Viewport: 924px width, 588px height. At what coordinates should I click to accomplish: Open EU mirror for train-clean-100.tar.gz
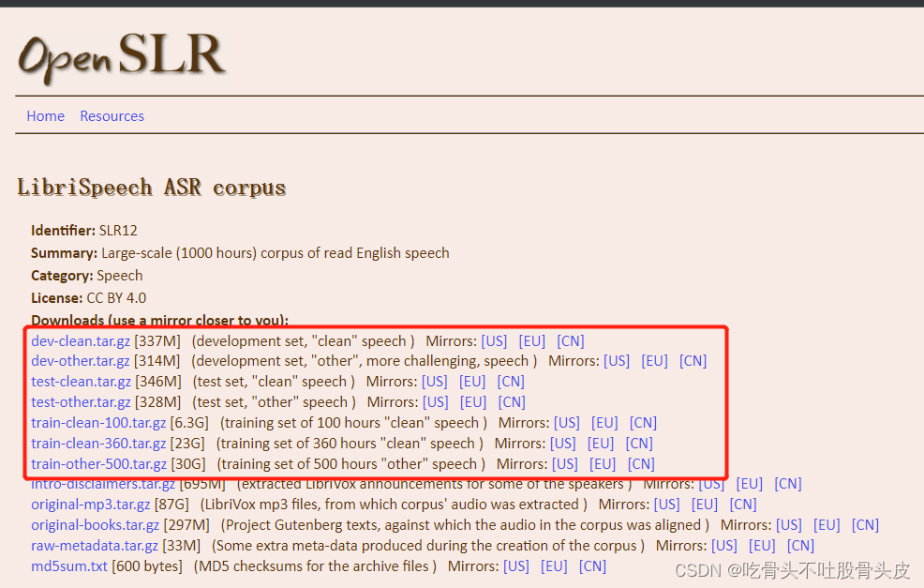click(604, 423)
